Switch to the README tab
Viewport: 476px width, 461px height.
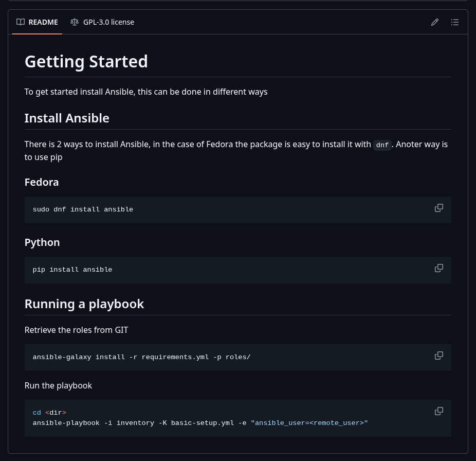[37, 22]
